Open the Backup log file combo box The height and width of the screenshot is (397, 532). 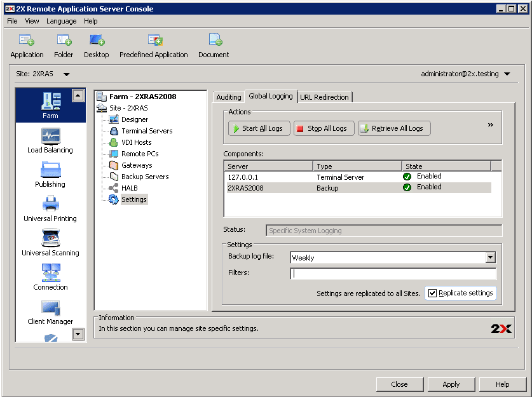393,258
